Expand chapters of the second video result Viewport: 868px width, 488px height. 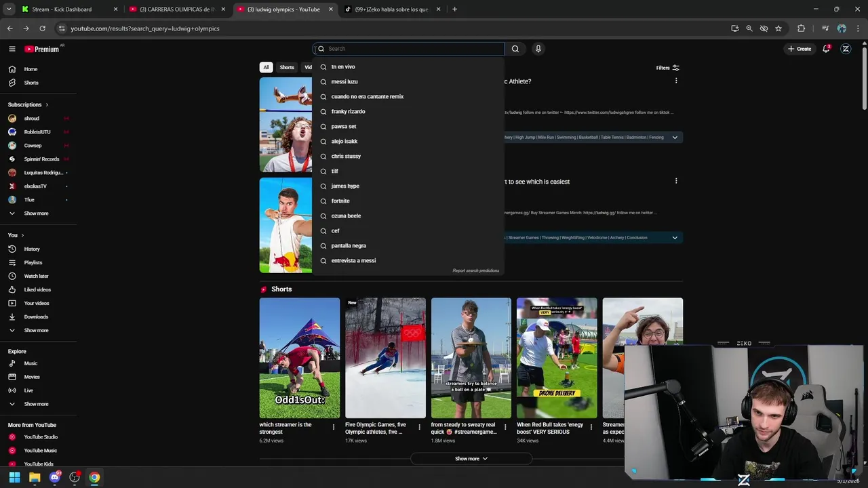pos(675,238)
